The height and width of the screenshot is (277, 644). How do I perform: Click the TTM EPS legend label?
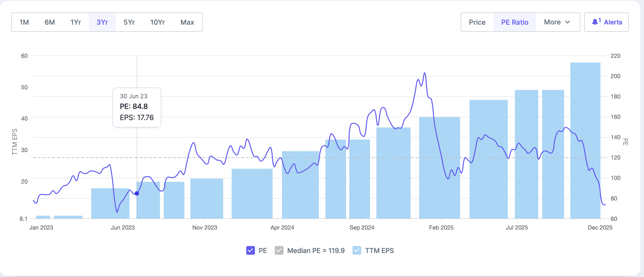pyautogui.click(x=379, y=251)
